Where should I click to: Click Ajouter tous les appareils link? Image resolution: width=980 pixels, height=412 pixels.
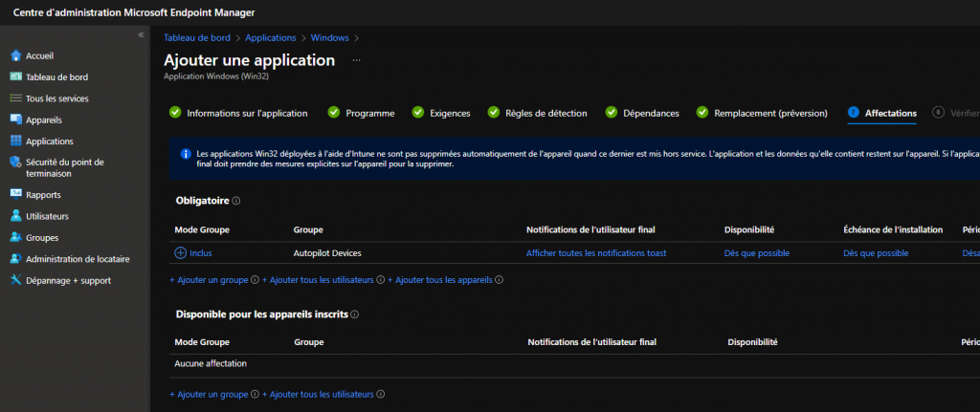[x=440, y=280]
